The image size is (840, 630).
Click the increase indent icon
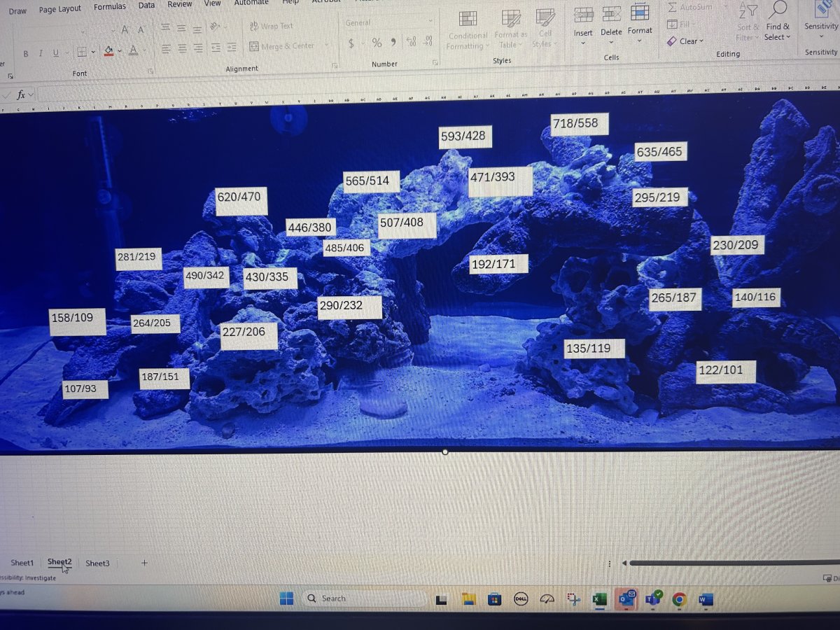tap(232, 48)
